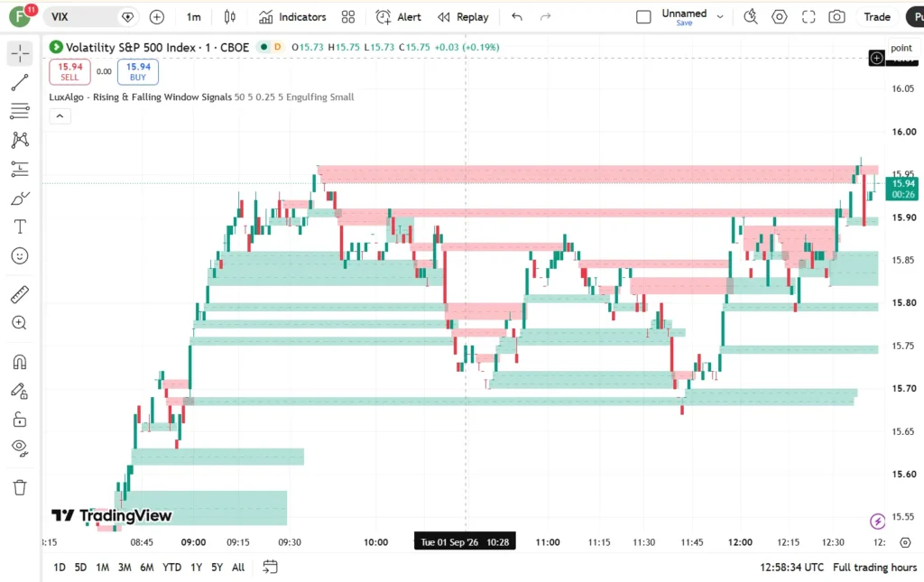The image size is (924, 582).
Task: Open the forecasting and measurement tools
Action: coord(20,169)
